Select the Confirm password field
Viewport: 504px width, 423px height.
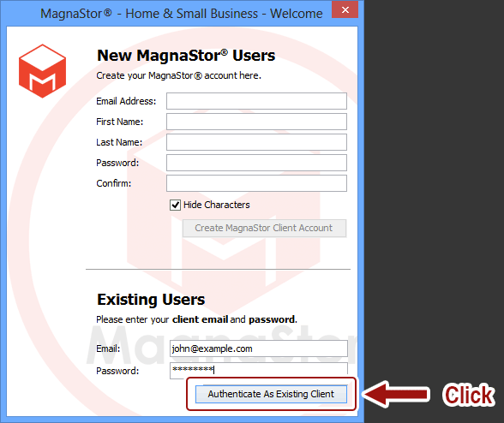click(256, 183)
